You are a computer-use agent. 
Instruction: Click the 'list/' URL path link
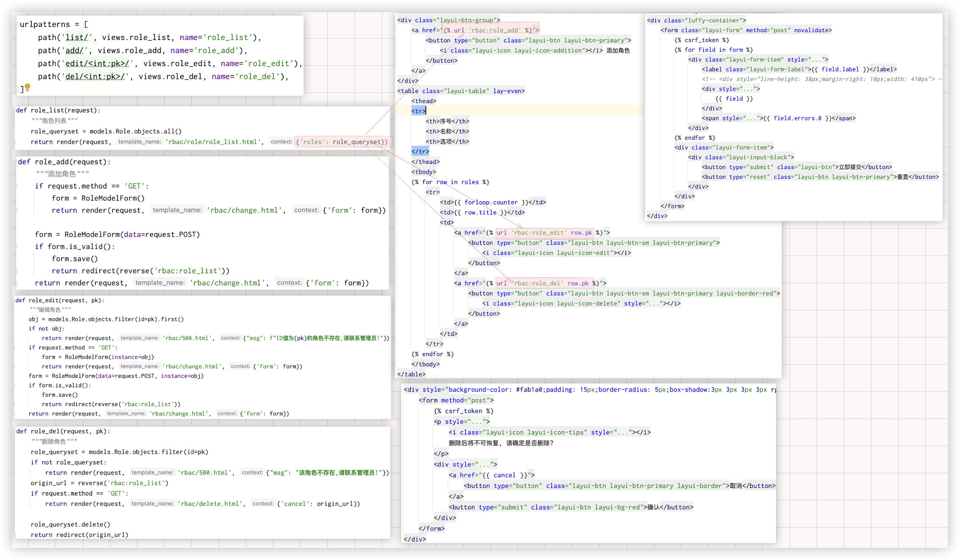point(77,37)
